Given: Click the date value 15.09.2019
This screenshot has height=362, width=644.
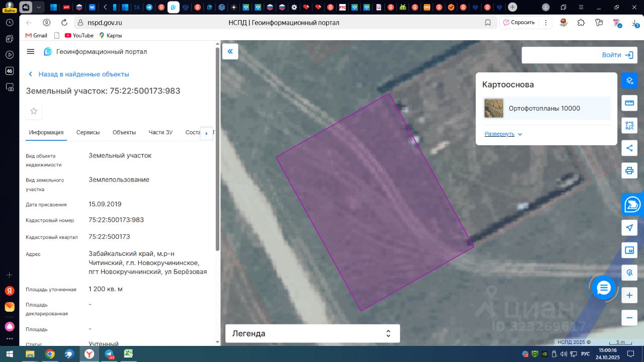Looking at the screenshot, I should (105, 205).
